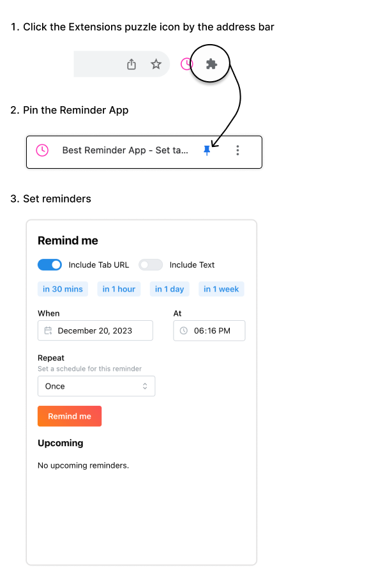This screenshot has width=383, height=588.
Task: Select the pink clock Reminder extension icon
Action: (x=186, y=64)
